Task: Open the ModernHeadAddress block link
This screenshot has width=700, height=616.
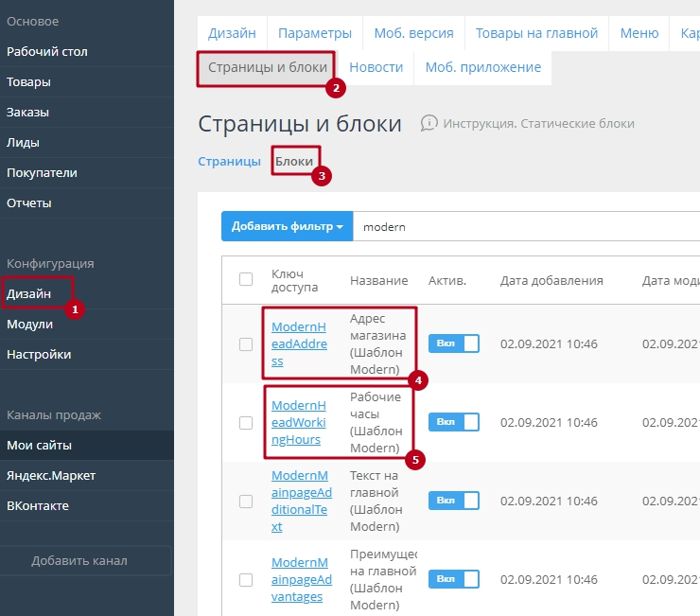Action: pos(299,343)
